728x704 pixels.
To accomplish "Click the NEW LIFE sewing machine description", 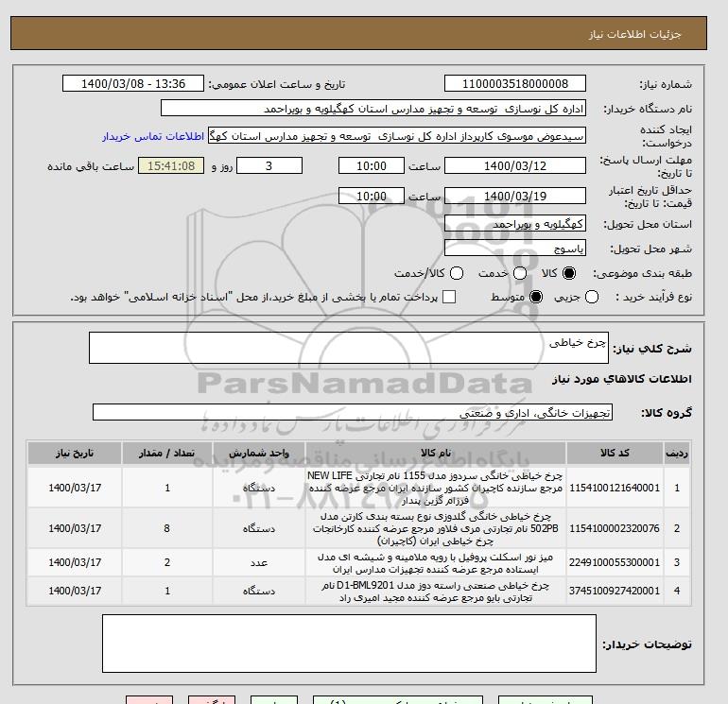I will tap(436, 489).
